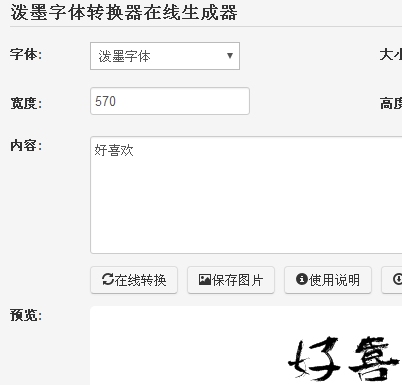Click the 泼墨字体转换器在线生成器 page heading
This screenshot has height=385, width=402.
click(x=124, y=13)
